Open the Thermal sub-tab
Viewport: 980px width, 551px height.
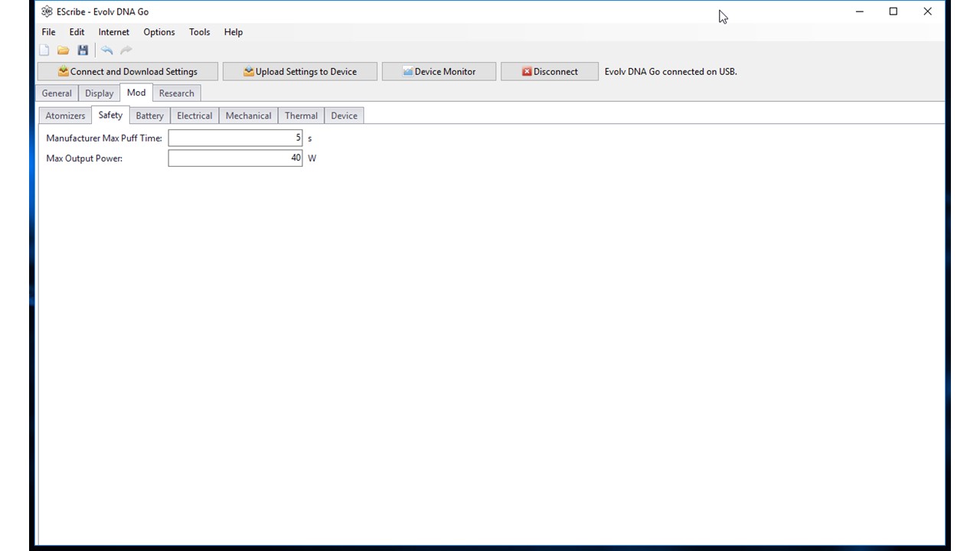(x=301, y=116)
